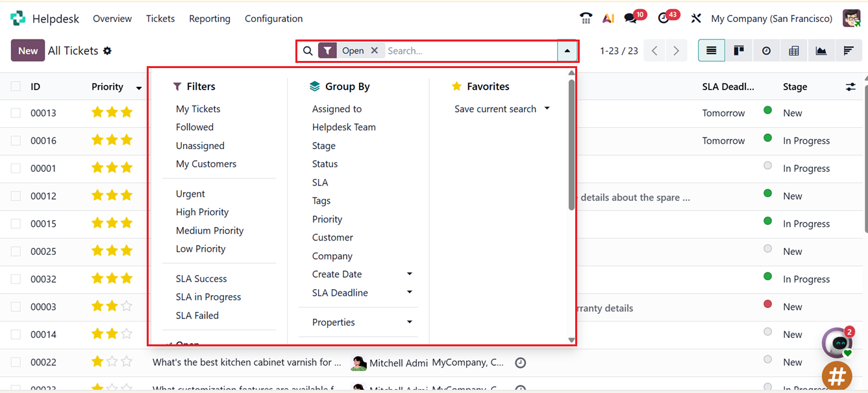Switch to Kanban view icon
The width and height of the screenshot is (868, 393).
[x=739, y=51]
